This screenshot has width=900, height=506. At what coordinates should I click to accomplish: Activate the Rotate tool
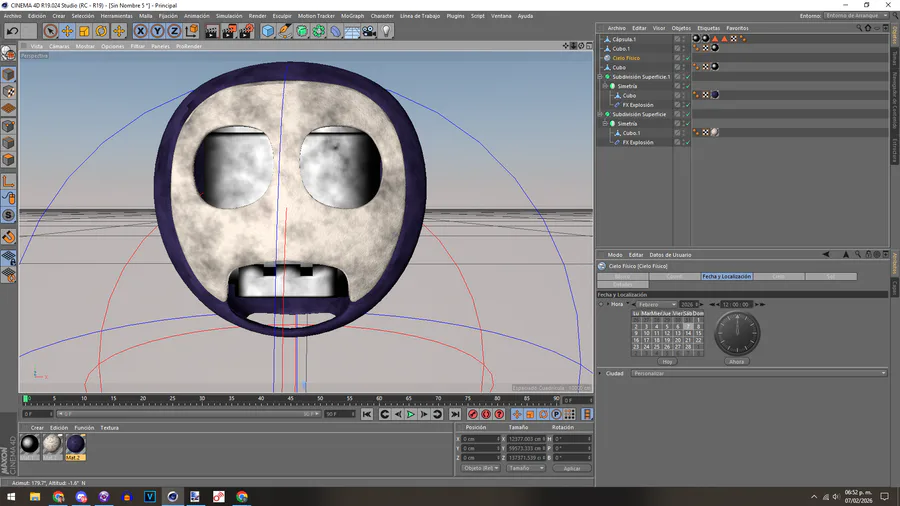point(101,31)
